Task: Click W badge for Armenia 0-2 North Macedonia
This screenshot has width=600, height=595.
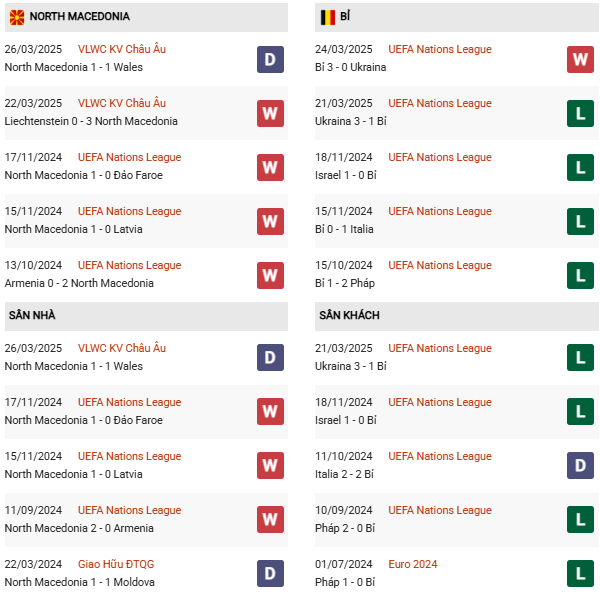Action: coord(270,275)
